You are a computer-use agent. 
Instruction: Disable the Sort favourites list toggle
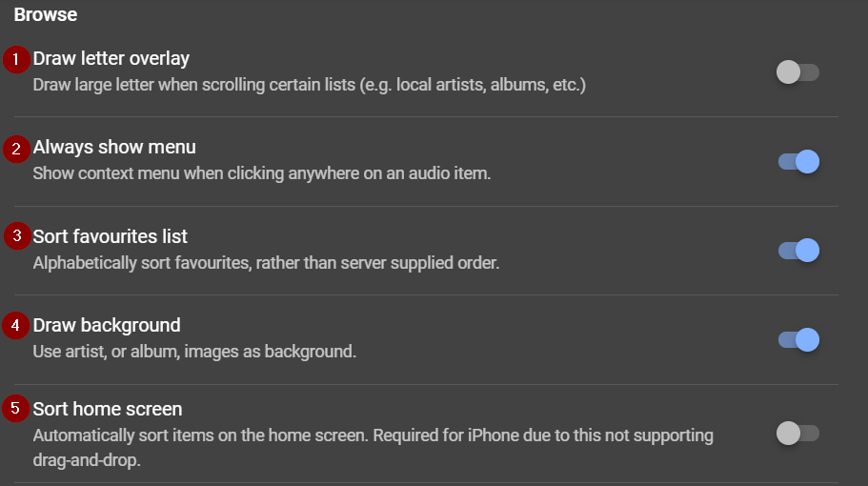click(x=797, y=251)
